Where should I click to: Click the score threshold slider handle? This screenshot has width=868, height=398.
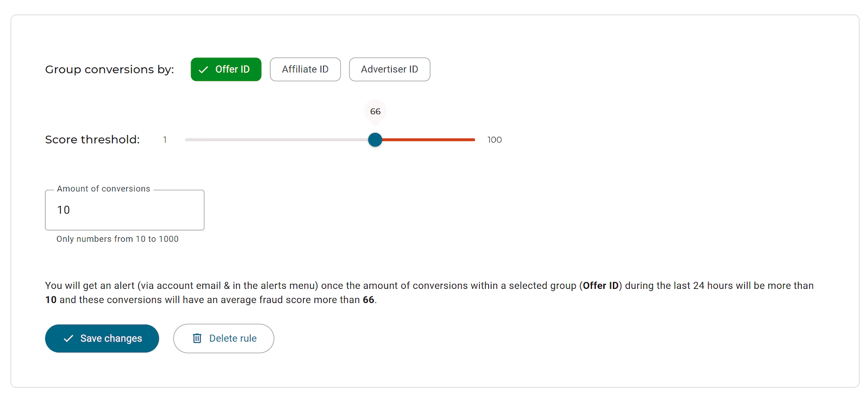click(375, 140)
